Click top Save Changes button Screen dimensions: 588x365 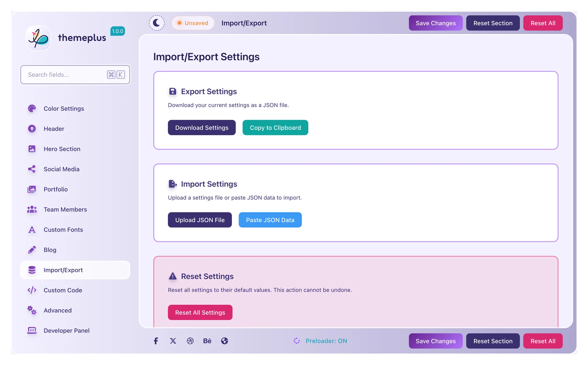tap(435, 23)
